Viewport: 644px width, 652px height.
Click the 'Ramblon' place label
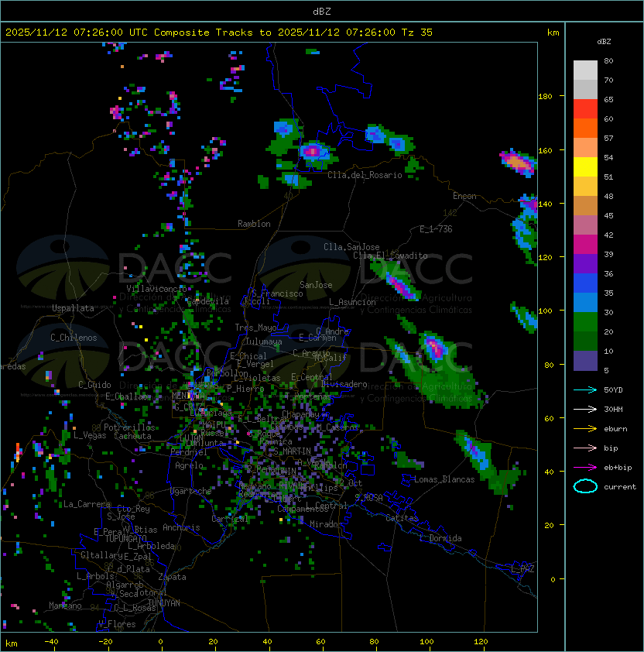tap(254, 224)
